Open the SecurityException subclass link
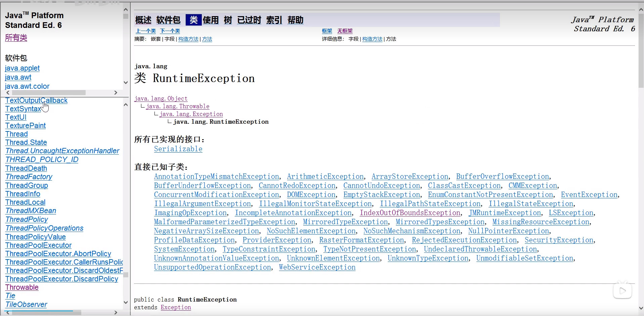 (x=559, y=240)
